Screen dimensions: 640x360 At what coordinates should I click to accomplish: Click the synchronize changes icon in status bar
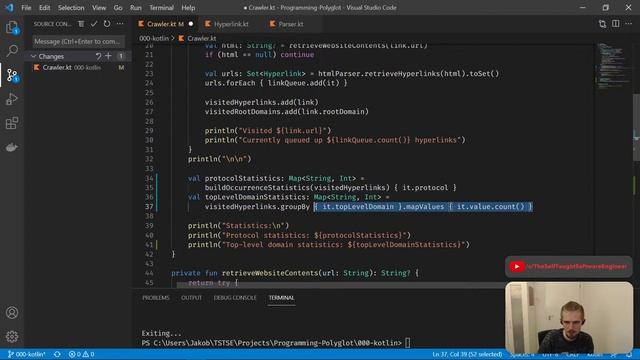point(57,354)
